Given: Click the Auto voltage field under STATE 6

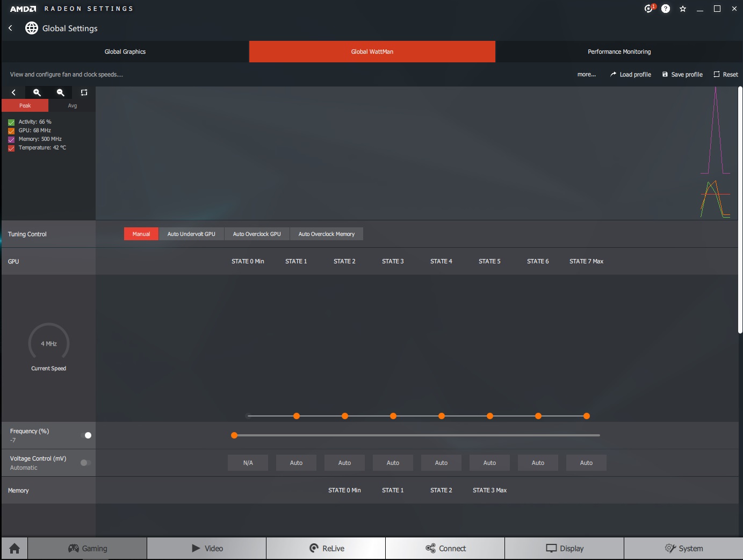Looking at the screenshot, I should (538, 463).
